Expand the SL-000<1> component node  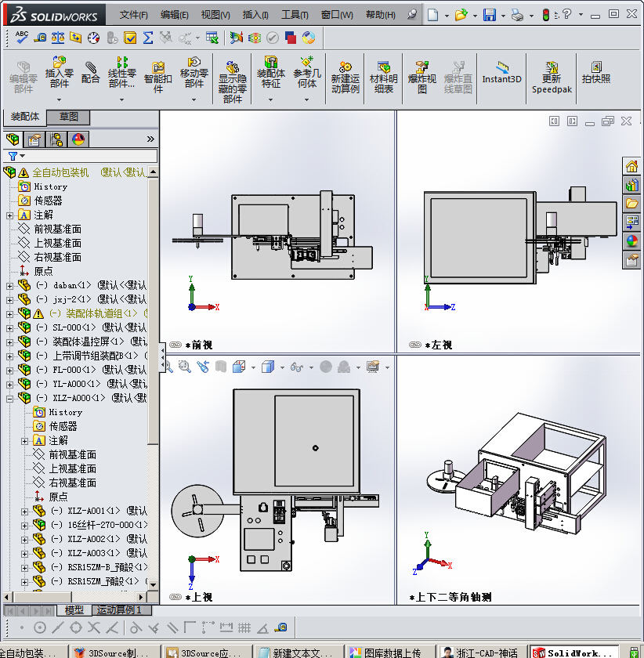click(9, 328)
